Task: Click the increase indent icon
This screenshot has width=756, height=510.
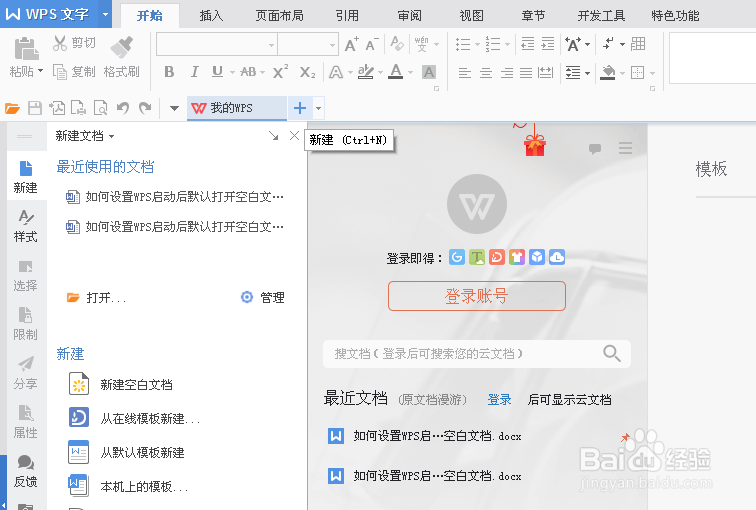Action: pyautogui.click(x=548, y=44)
